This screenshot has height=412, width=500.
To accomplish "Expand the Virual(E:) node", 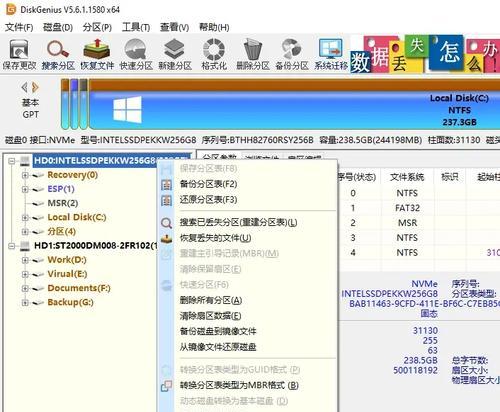I will click(25, 274).
